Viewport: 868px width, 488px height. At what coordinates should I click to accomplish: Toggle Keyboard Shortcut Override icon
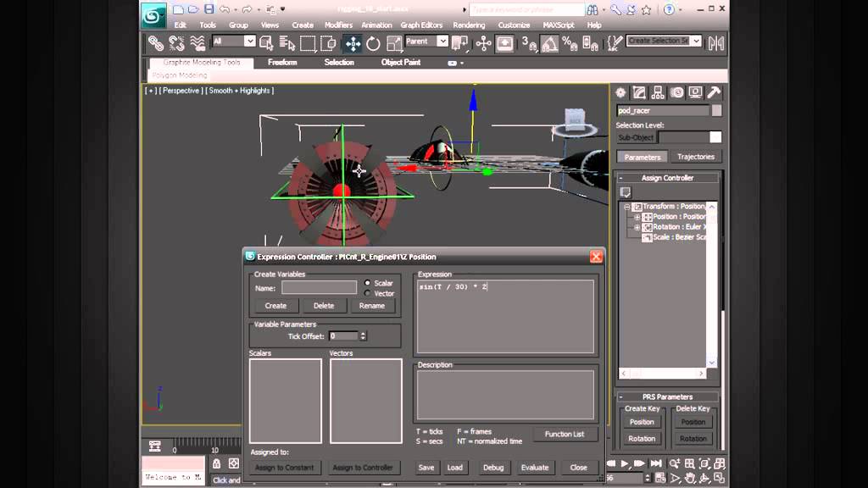pos(504,42)
